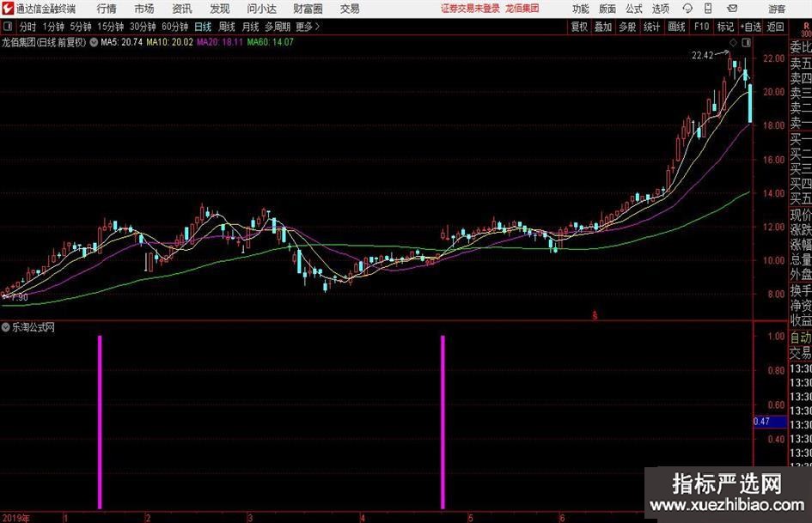Click the diamond marker icon above chart

(x=732, y=41)
